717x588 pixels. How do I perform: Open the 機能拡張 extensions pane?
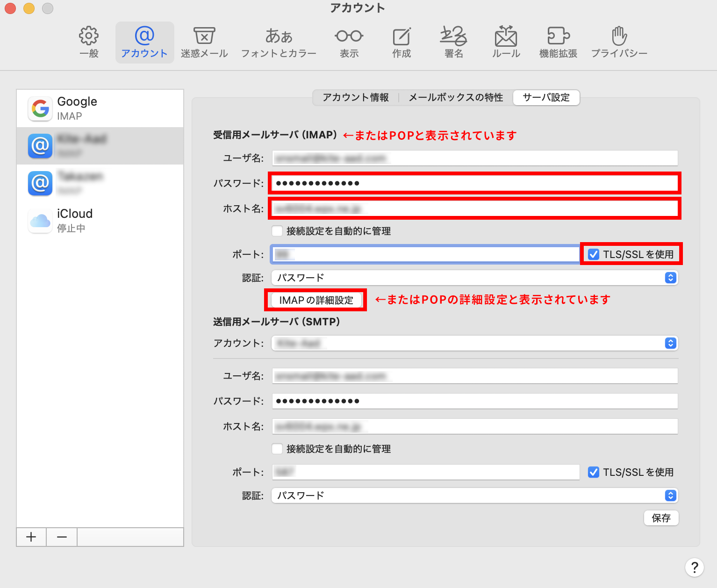[558, 42]
